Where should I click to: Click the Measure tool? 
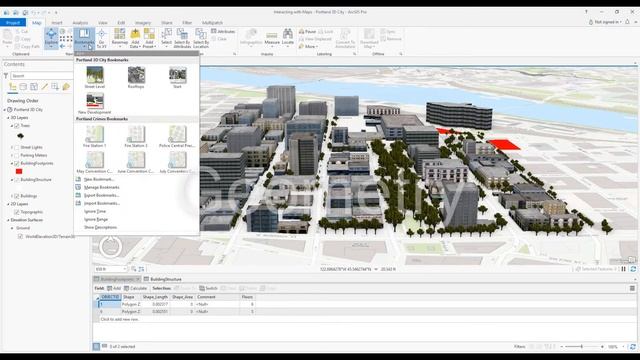pos(272,38)
